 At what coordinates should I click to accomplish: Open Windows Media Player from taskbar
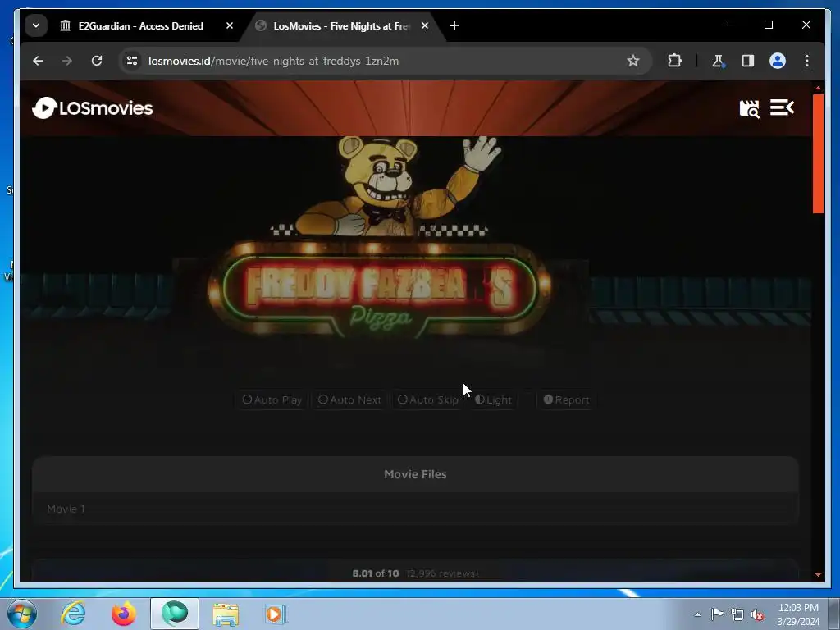(276, 614)
